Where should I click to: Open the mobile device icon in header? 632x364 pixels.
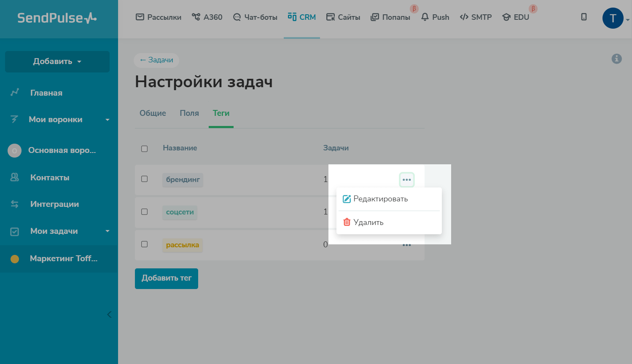[x=584, y=17]
